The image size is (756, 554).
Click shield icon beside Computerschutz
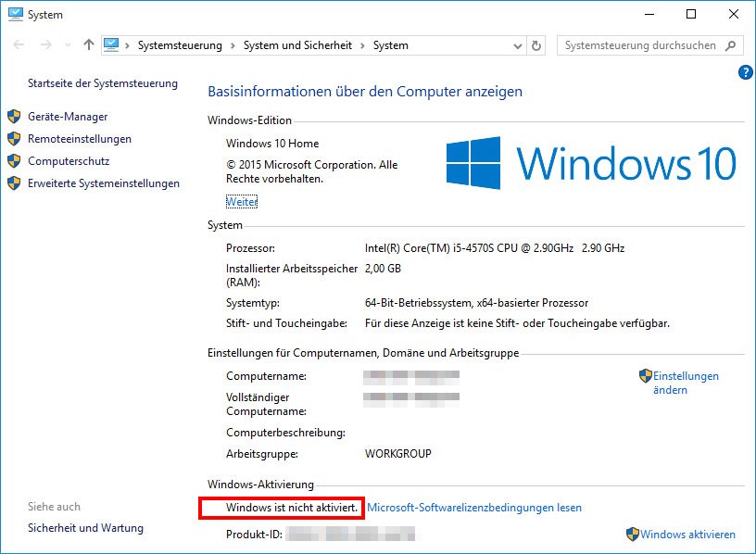(14, 160)
